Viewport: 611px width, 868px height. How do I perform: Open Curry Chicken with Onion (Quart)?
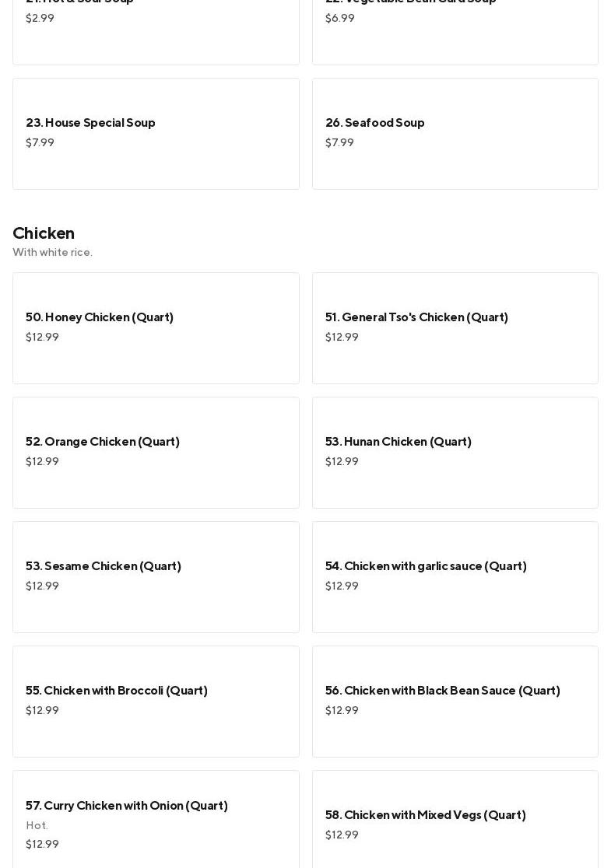pos(156,818)
